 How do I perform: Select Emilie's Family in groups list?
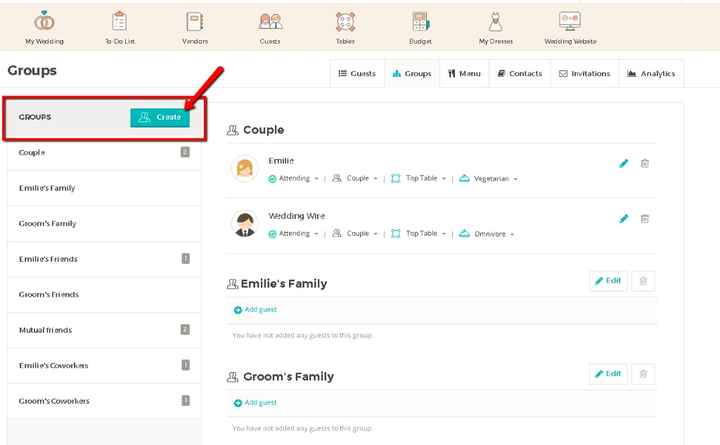[x=104, y=188]
